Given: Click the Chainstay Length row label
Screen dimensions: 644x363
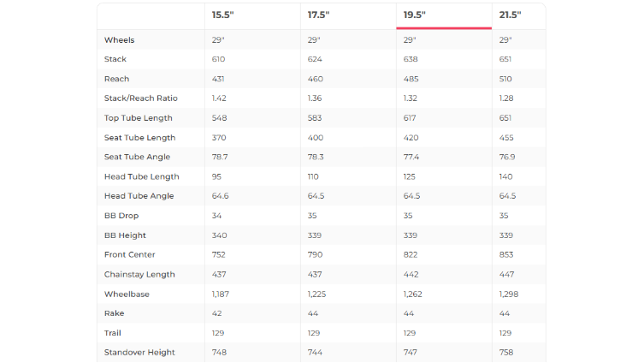Looking at the screenshot, I should (139, 274).
